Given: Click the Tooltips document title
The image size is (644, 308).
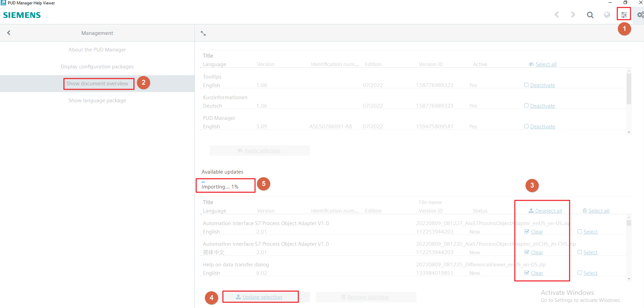Looking at the screenshot, I should click(x=212, y=77).
